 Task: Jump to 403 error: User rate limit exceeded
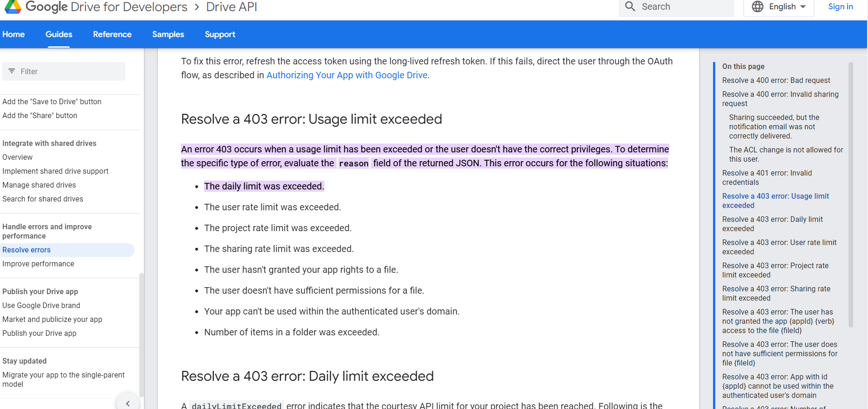(779, 247)
